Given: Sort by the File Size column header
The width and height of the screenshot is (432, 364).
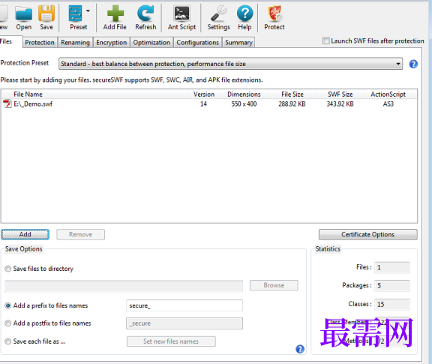Looking at the screenshot, I should pyautogui.click(x=292, y=94).
